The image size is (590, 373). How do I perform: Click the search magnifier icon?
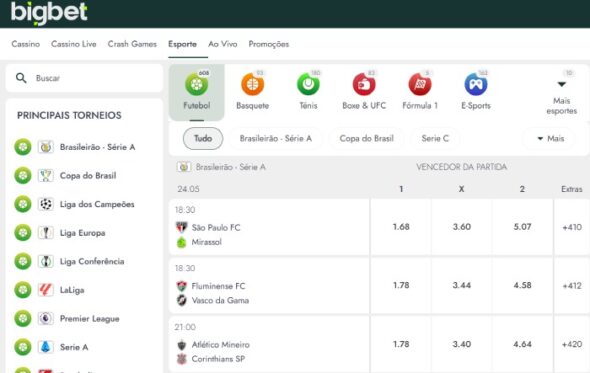[21, 78]
